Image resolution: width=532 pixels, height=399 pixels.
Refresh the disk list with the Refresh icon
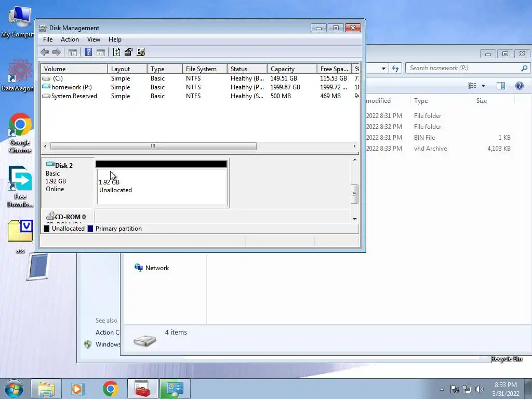(x=116, y=52)
